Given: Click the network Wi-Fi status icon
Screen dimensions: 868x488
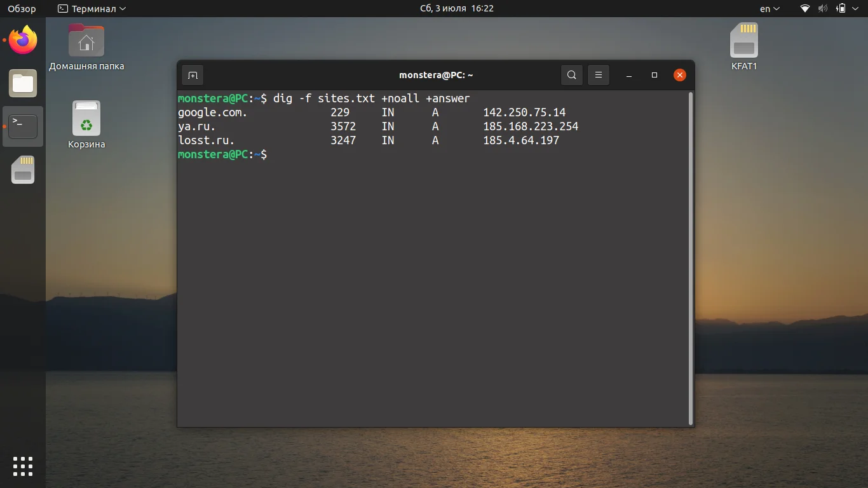Looking at the screenshot, I should (x=804, y=8).
